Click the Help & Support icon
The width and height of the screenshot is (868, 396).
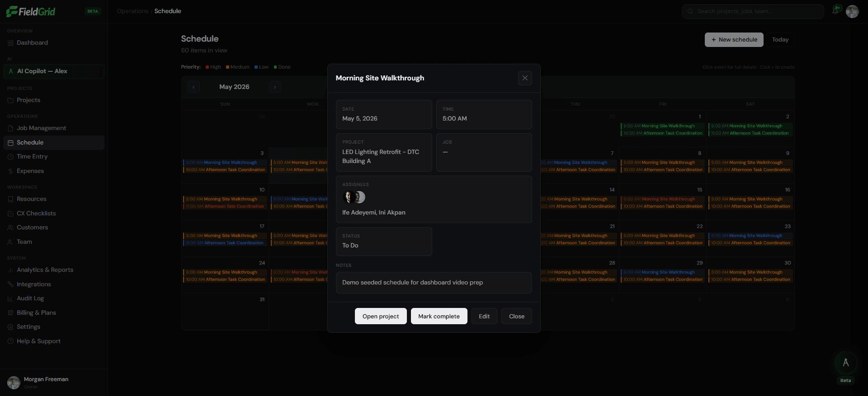(10, 341)
